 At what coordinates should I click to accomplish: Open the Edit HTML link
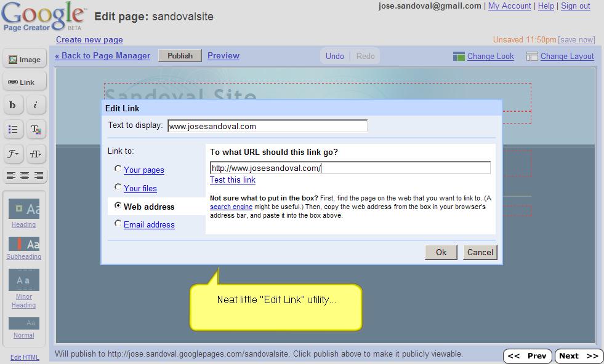(25, 357)
